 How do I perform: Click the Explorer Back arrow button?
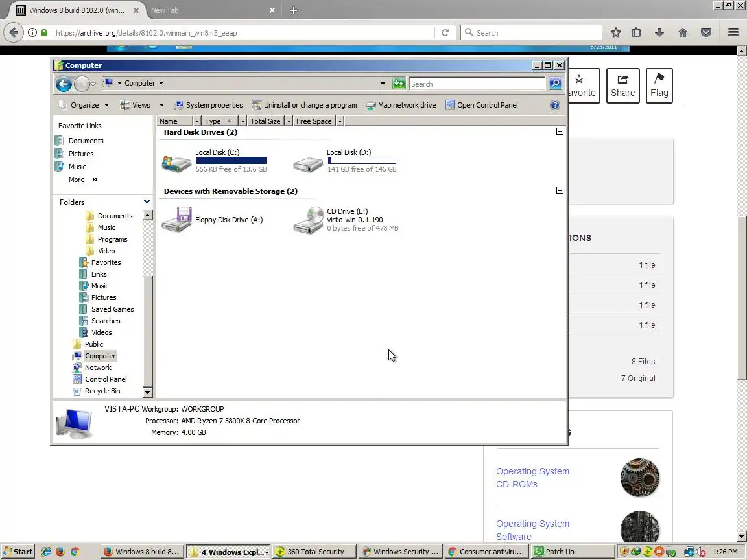click(64, 84)
